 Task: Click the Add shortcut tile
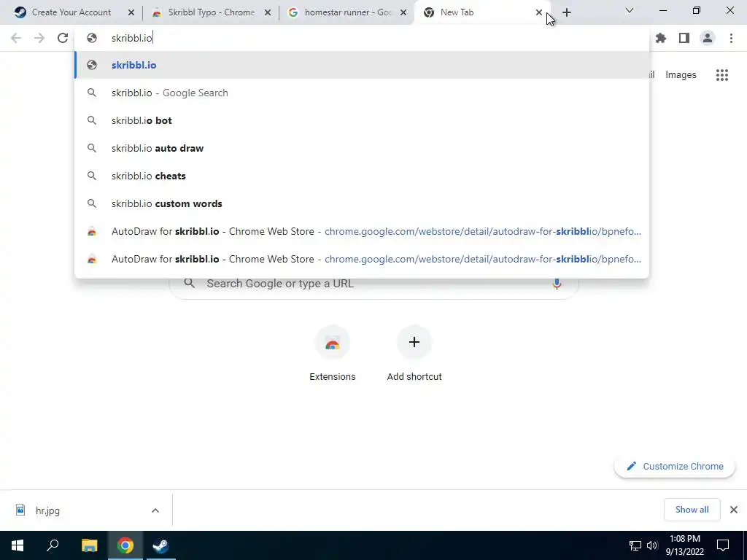point(414,355)
